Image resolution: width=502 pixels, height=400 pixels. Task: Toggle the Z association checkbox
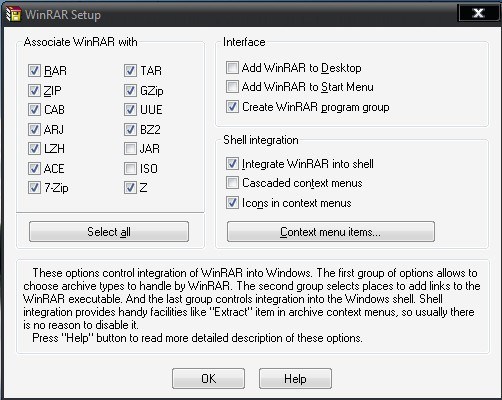point(130,188)
